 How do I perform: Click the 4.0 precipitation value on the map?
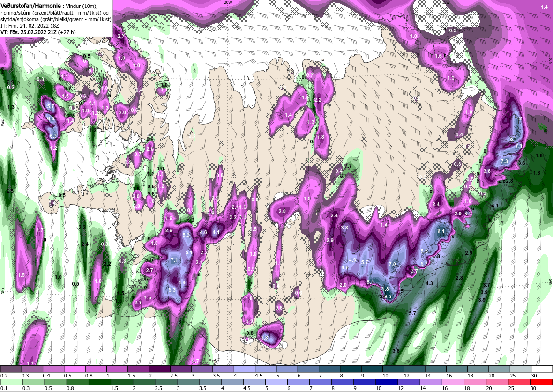tap(203, 233)
